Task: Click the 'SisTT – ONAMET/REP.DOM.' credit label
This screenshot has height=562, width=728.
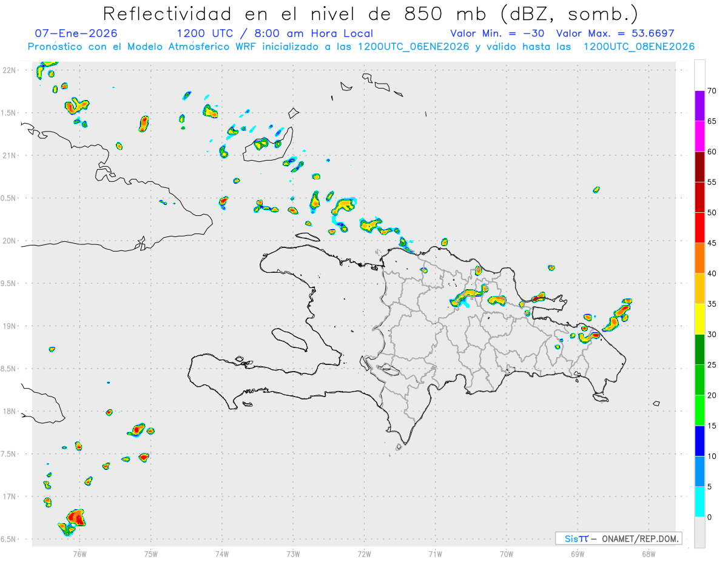Action: pyautogui.click(x=619, y=538)
